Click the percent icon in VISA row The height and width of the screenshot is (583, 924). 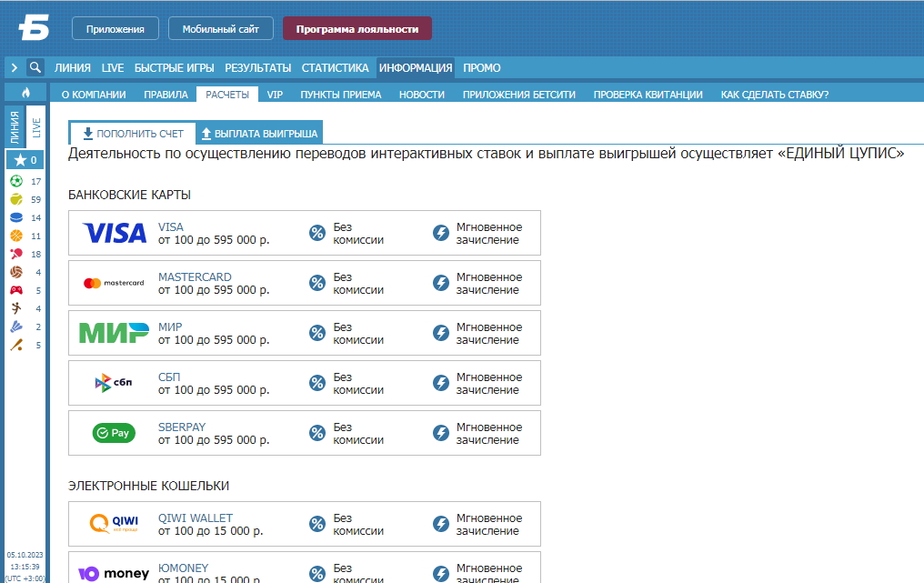(317, 233)
